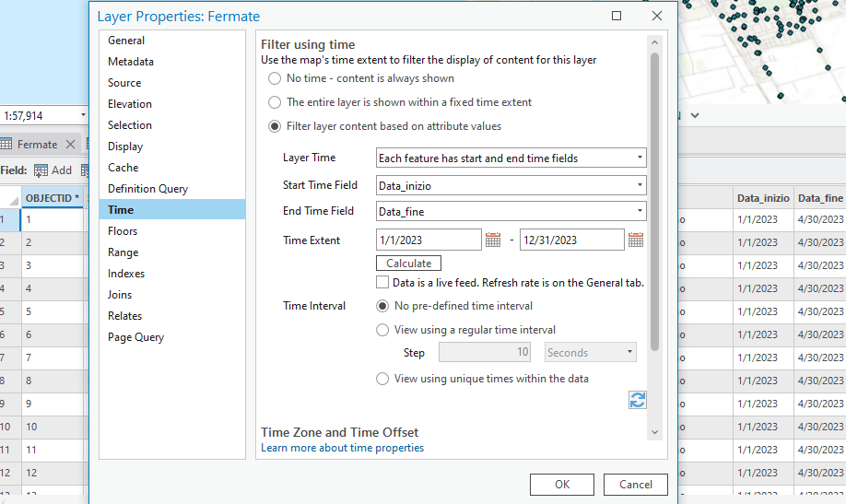Viewport: 846px width, 504px height.
Task: Click the Fermate table tab icon
Action: (6, 145)
